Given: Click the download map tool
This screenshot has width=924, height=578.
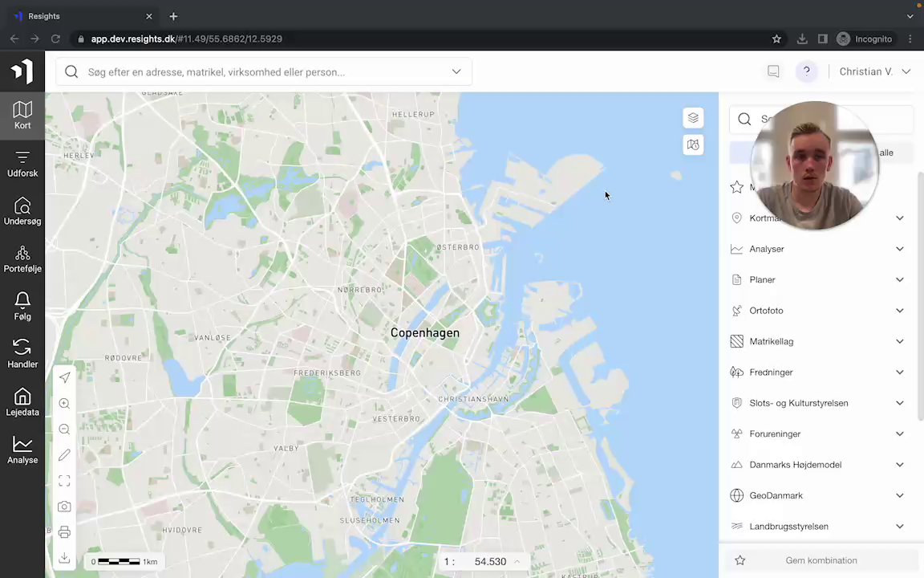Looking at the screenshot, I should tap(64, 558).
